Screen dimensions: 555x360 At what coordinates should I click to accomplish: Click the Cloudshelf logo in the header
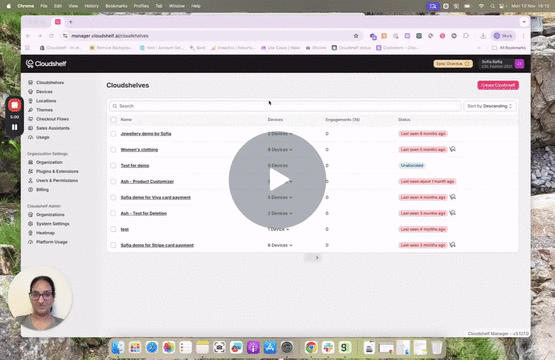click(x=46, y=64)
